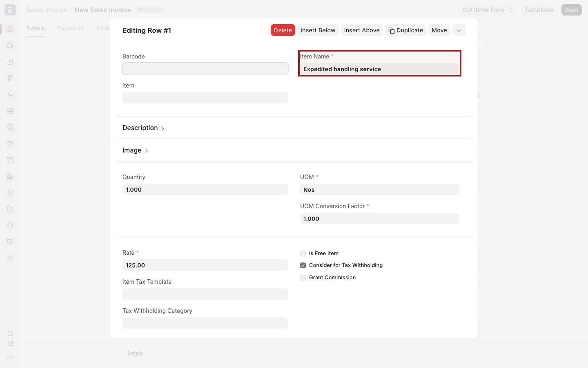The image size is (588, 368).
Task: Click the Insert Below button
Action: click(x=318, y=30)
